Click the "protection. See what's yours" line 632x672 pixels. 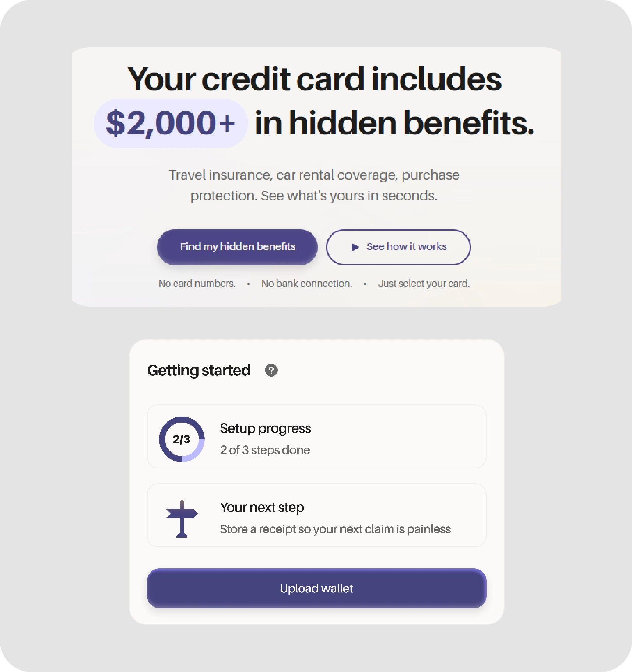pos(314,196)
